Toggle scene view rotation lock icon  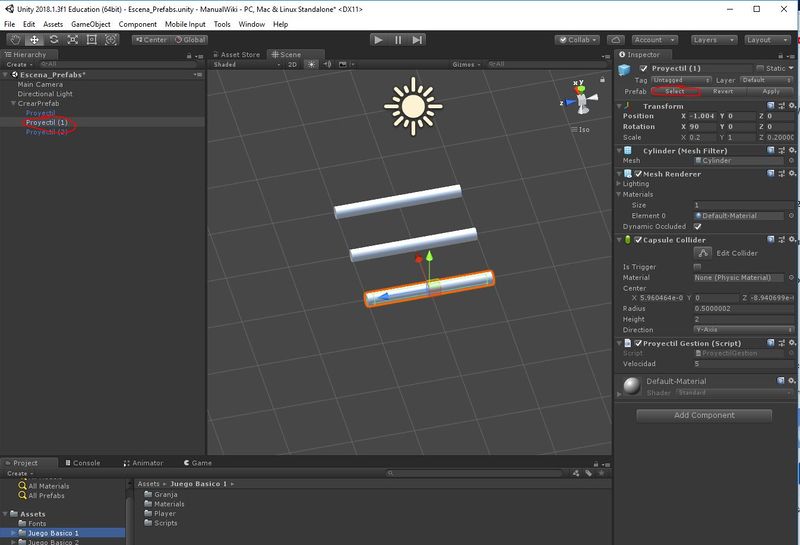click(602, 80)
